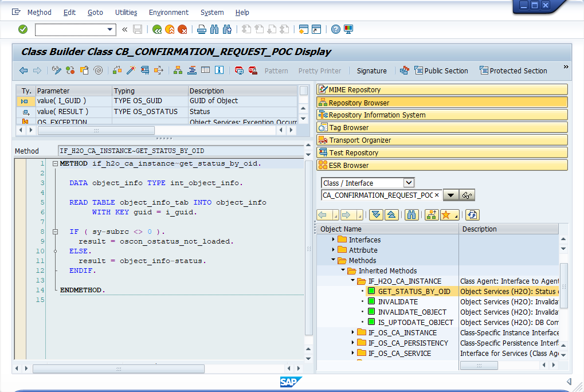Image resolution: width=584 pixels, height=392 pixels.
Task: Click the glasses Display button beside class name
Action: (x=467, y=195)
